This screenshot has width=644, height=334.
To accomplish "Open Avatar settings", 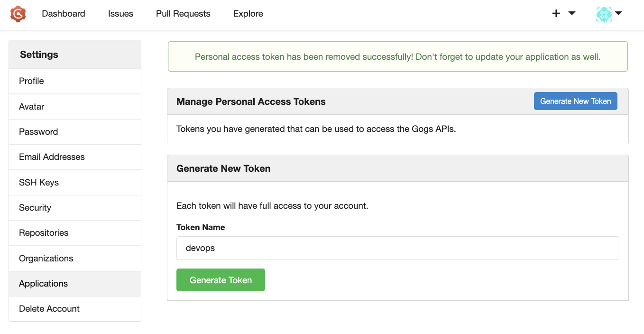I will 31,107.
